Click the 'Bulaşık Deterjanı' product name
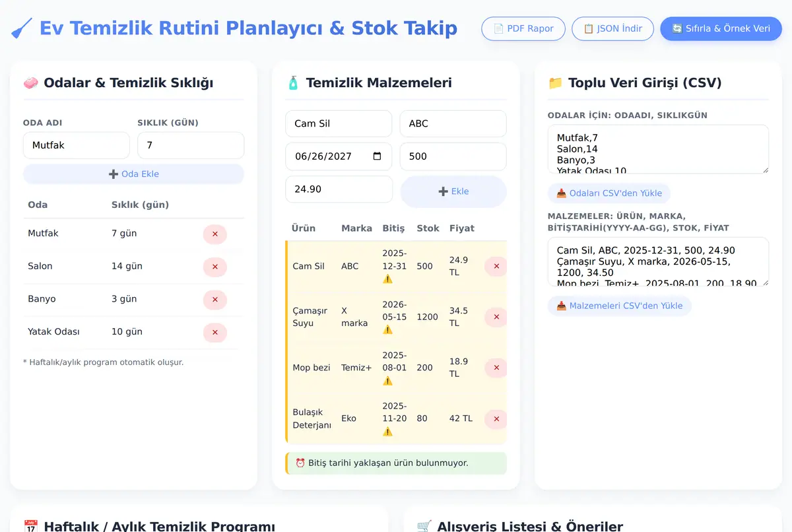The image size is (792, 532). tap(312, 418)
